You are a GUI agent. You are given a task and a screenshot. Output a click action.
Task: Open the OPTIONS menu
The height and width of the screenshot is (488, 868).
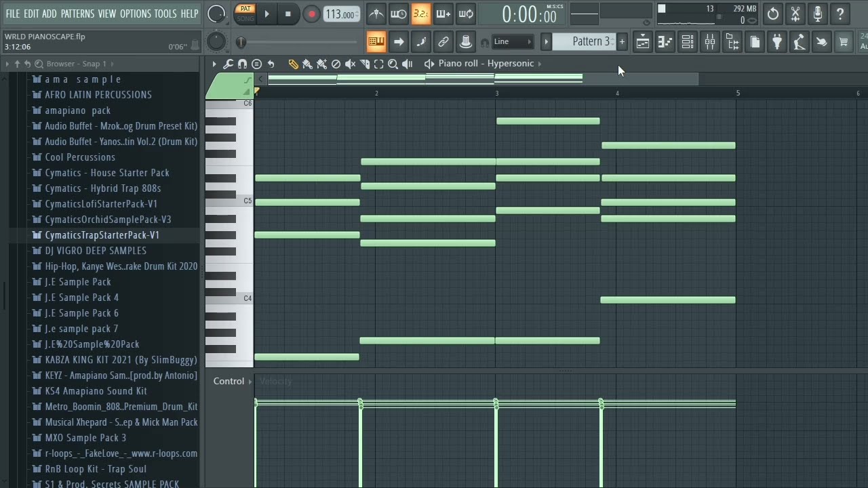tap(135, 14)
